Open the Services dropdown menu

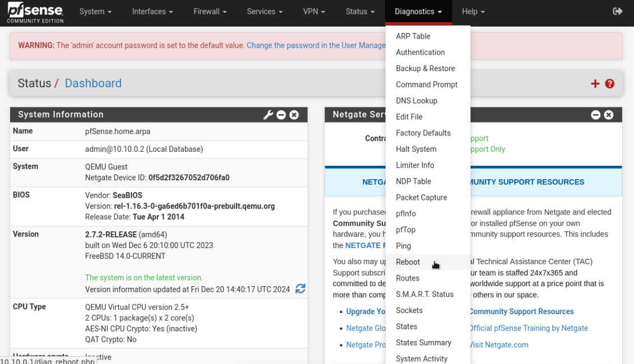[265, 12]
